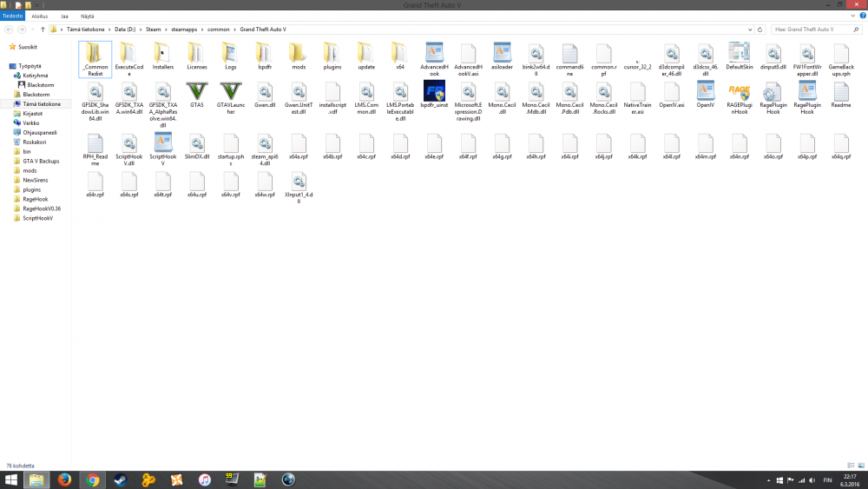Viewport: 868px width, 489px height.
Task: Open the Aloitus ribbon tab
Action: tap(39, 16)
